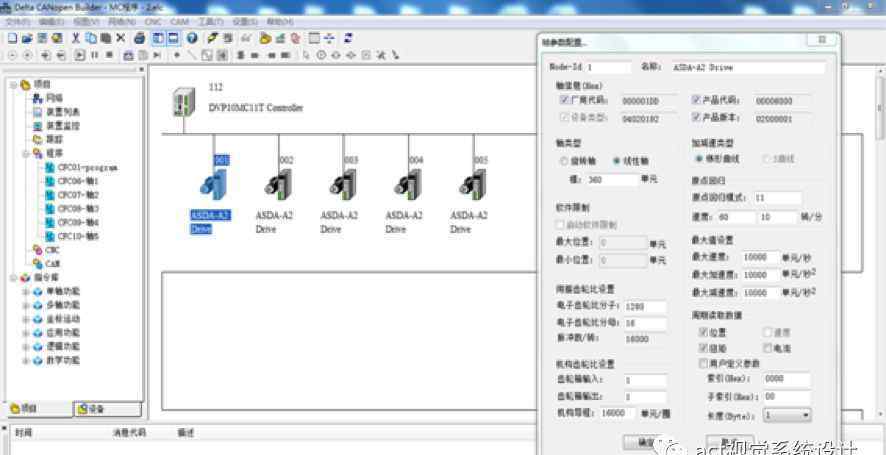Expand the 坐标运动 tree node

pos(25,319)
